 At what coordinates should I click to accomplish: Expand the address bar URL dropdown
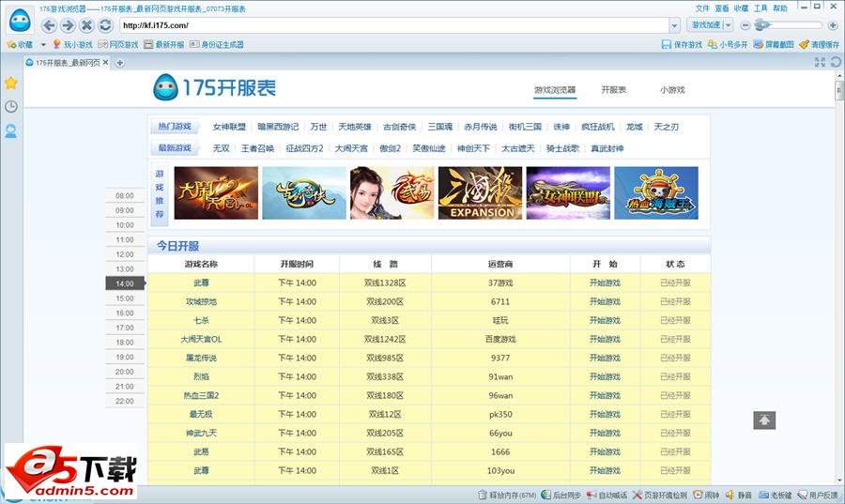[x=674, y=25]
